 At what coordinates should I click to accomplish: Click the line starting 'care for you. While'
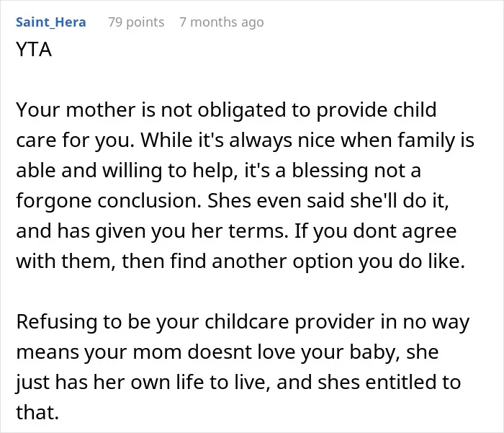coord(245,140)
